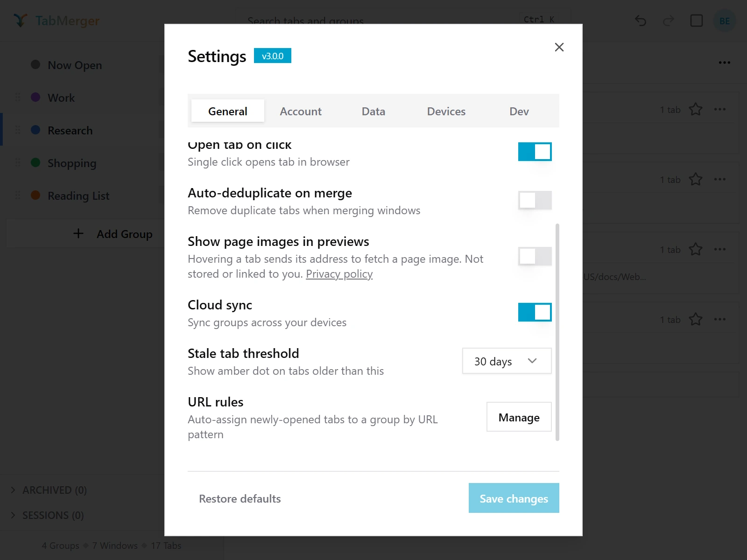
Task: Open more options on fourth window row
Action: coord(720,319)
